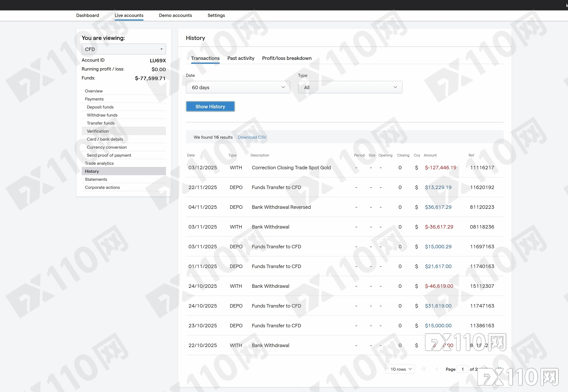Image resolution: width=568 pixels, height=392 pixels.
Task: Open the 10 rows per page dropdown
Action: point(400,369)
